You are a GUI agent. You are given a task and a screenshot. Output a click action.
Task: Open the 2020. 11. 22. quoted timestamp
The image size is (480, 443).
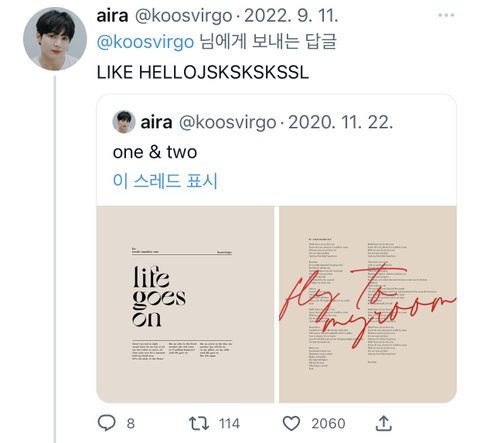(341, 122)
